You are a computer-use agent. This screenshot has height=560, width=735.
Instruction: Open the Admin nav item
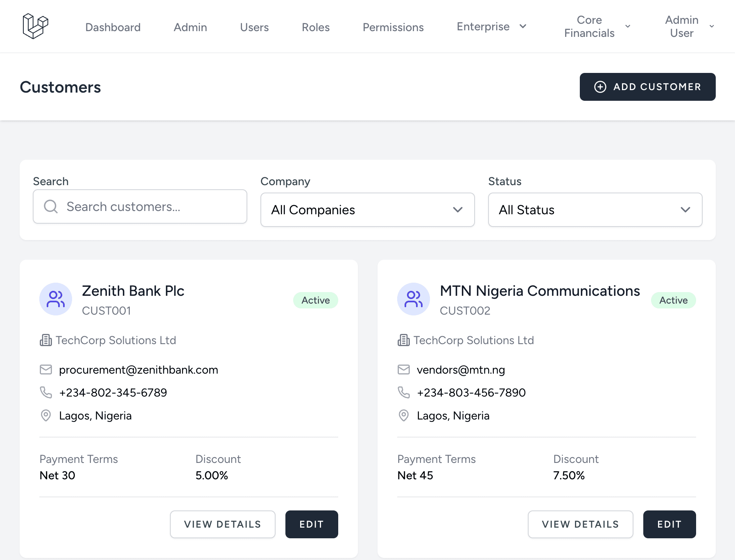190,27
